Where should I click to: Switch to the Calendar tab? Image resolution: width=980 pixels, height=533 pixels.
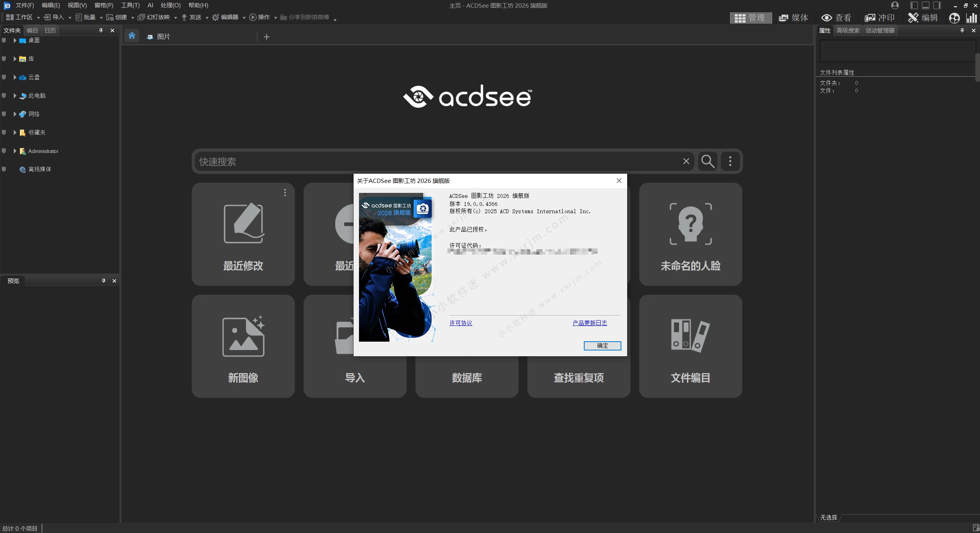pos(50,30)
